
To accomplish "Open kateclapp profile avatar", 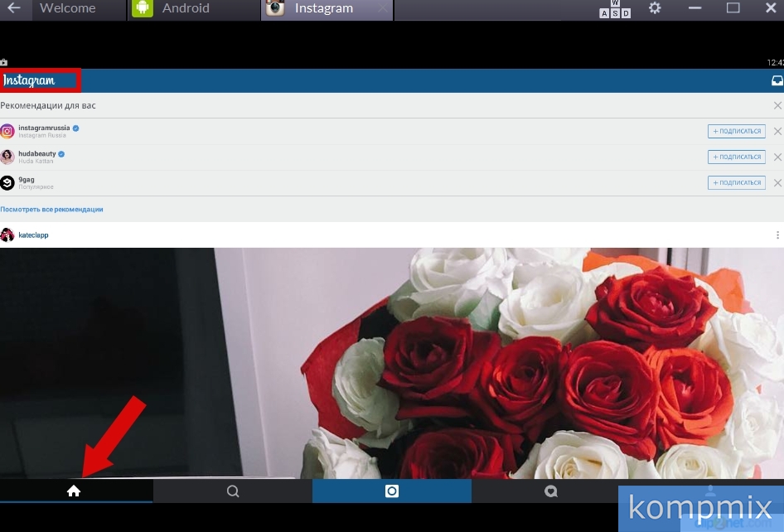I will pyautogui.click(x=7, y=235).
